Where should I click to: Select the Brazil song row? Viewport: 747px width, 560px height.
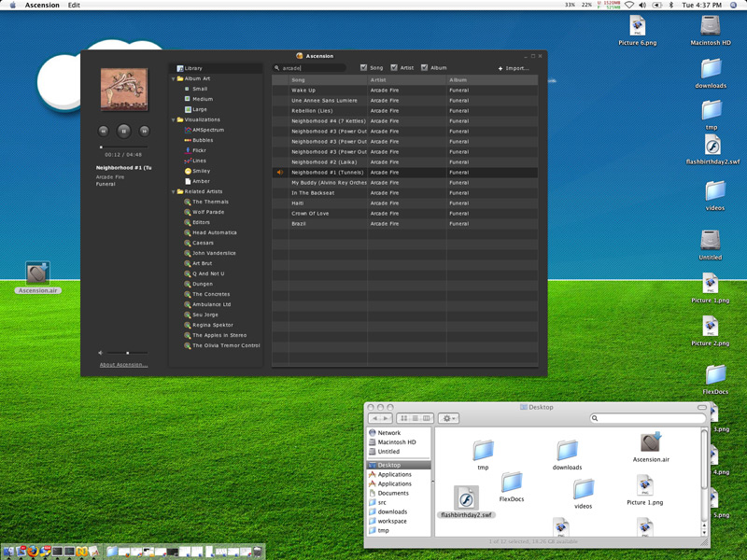(405, 224)
